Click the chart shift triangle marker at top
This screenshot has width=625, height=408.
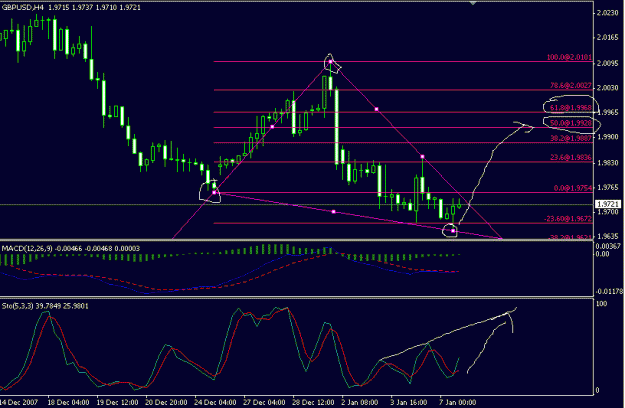473,3
